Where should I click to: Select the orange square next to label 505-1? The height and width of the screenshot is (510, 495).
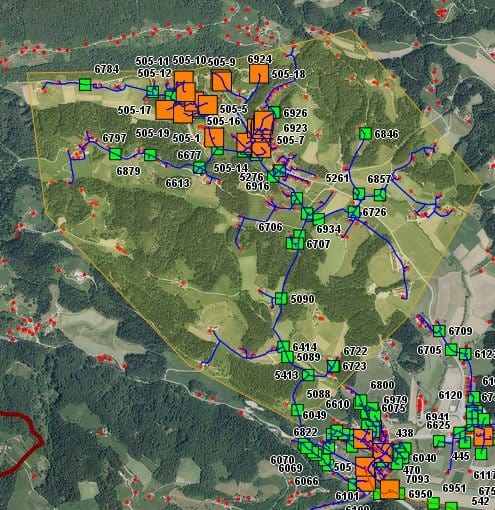click(x=214, y=138)
